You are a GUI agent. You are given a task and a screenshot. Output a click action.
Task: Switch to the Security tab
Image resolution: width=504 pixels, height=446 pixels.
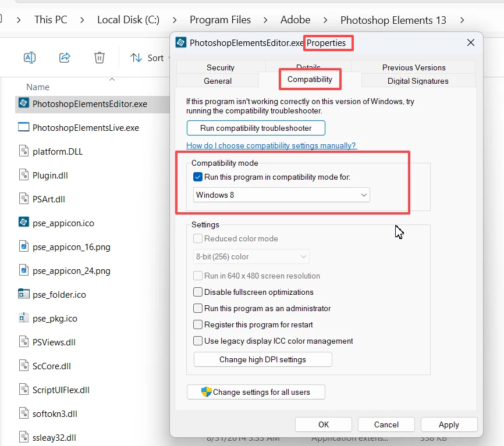(221, 67)
